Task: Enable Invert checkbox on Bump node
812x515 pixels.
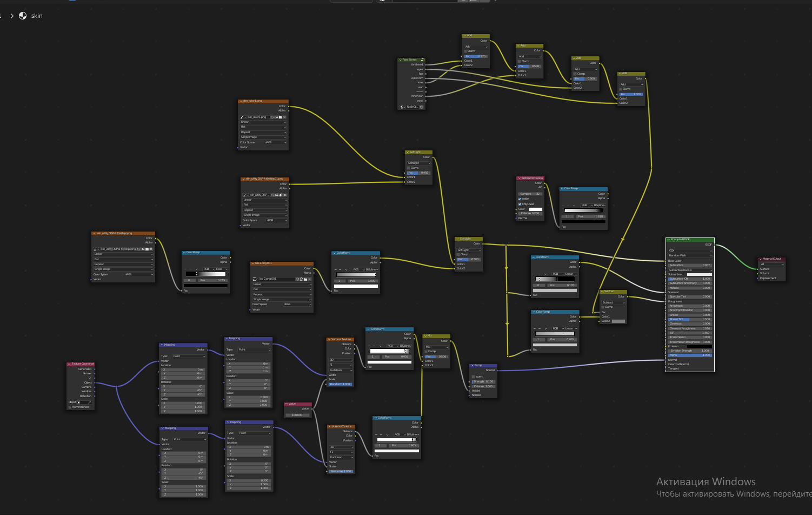Action: point(473,377)
